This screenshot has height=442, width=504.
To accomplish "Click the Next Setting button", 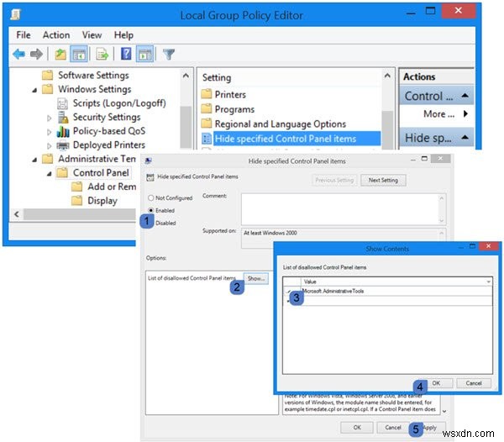I will 383,180.
